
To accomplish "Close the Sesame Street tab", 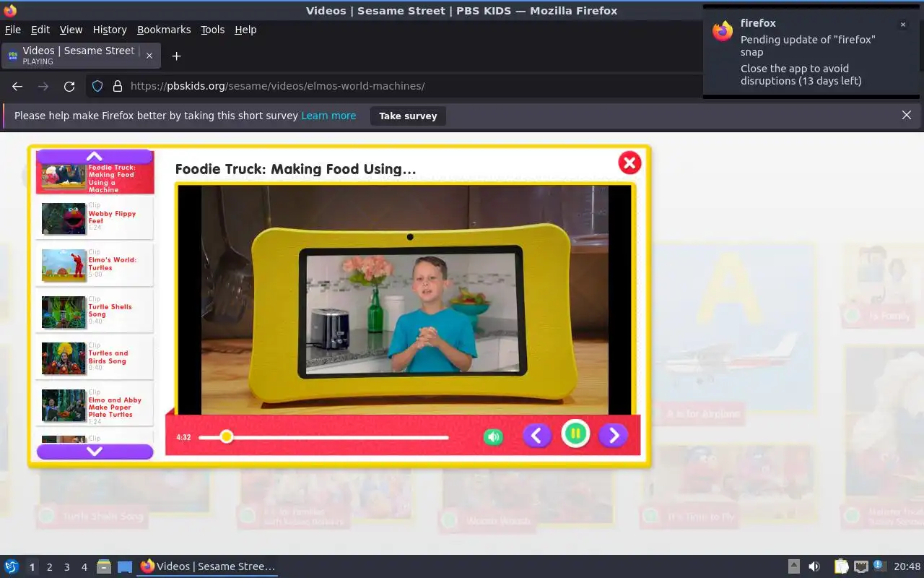I will tap(149, 56).
